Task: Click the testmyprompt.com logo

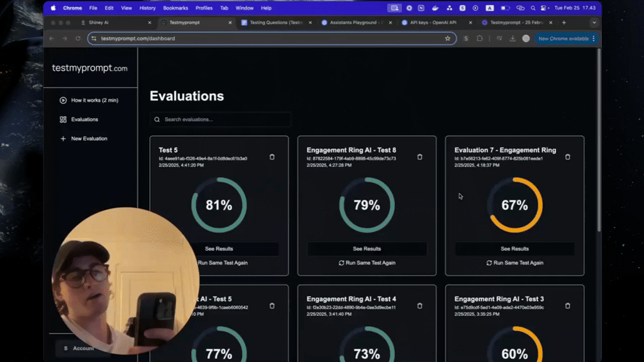Action: pos(89,68)
